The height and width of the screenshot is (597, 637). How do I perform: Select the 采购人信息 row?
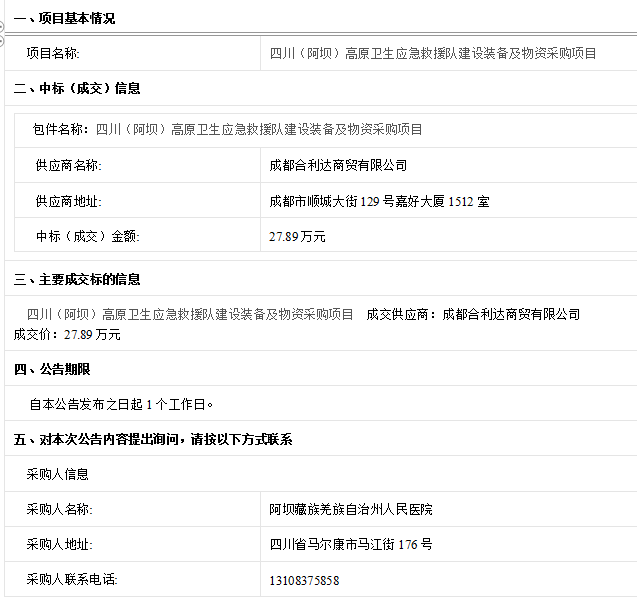click(x=57, y=474)
